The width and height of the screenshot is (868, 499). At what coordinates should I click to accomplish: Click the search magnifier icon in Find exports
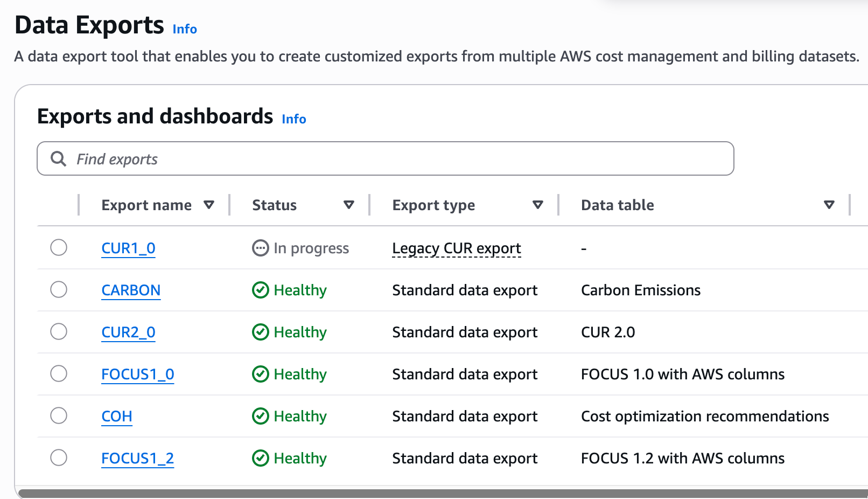(x=58, y=159)
